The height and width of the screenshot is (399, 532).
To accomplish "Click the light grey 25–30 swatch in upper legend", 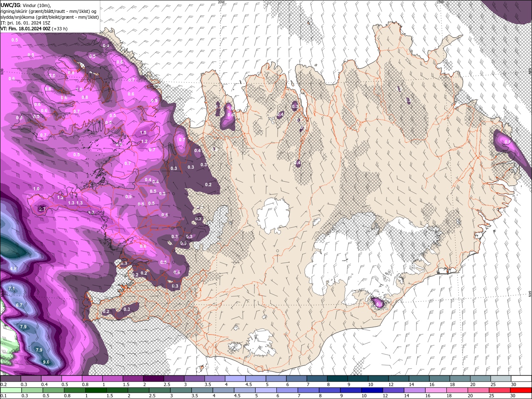I will (x=501, y=379).
